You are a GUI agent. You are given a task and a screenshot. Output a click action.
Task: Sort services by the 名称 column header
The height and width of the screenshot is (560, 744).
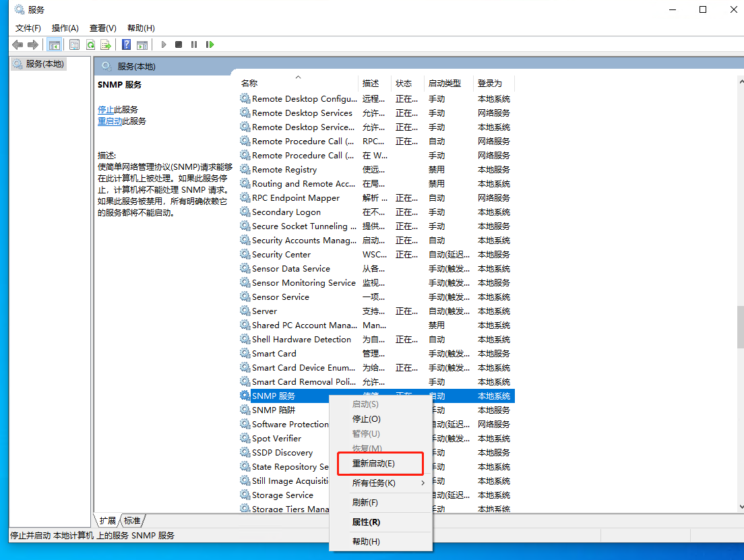pyautogui.click(x=249, y=84)
